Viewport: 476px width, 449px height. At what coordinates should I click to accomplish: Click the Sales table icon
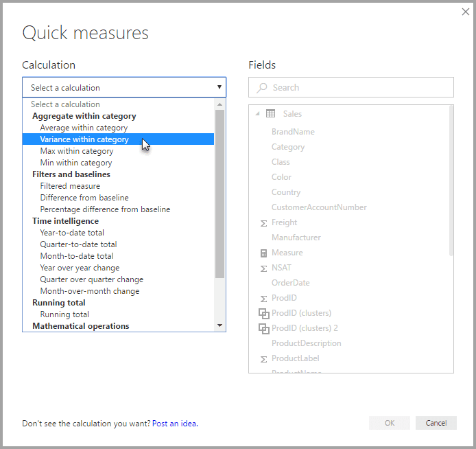pyautogui.click(x=270, y=113)
